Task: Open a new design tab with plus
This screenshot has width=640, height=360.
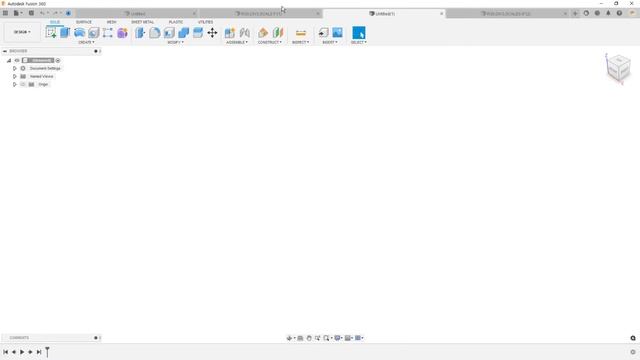Action: (575, 13)
